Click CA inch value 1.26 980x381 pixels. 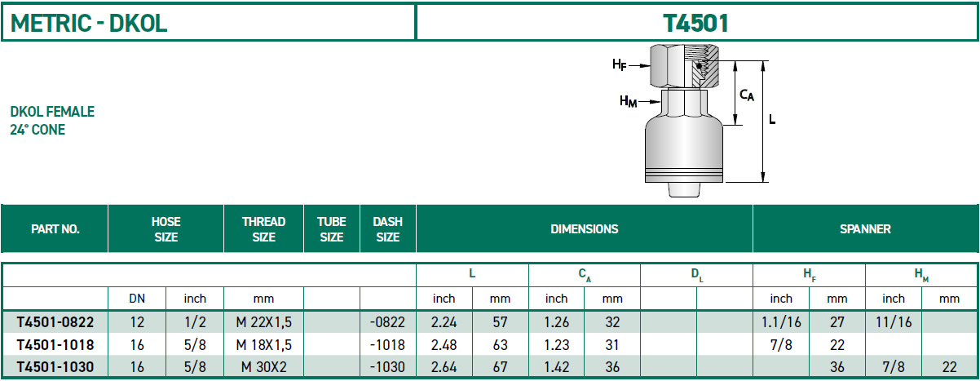556,322
